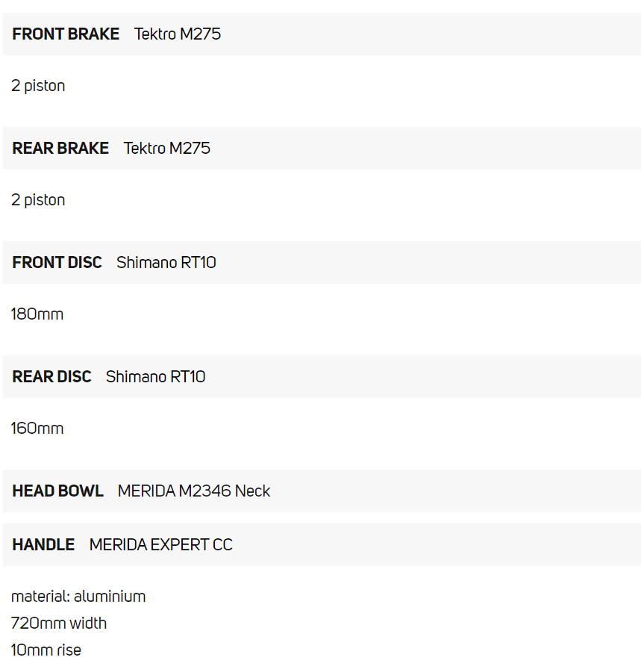Click the 10mm rise handle detail
This screenshot has height=672, width=641.
(46, 650)
